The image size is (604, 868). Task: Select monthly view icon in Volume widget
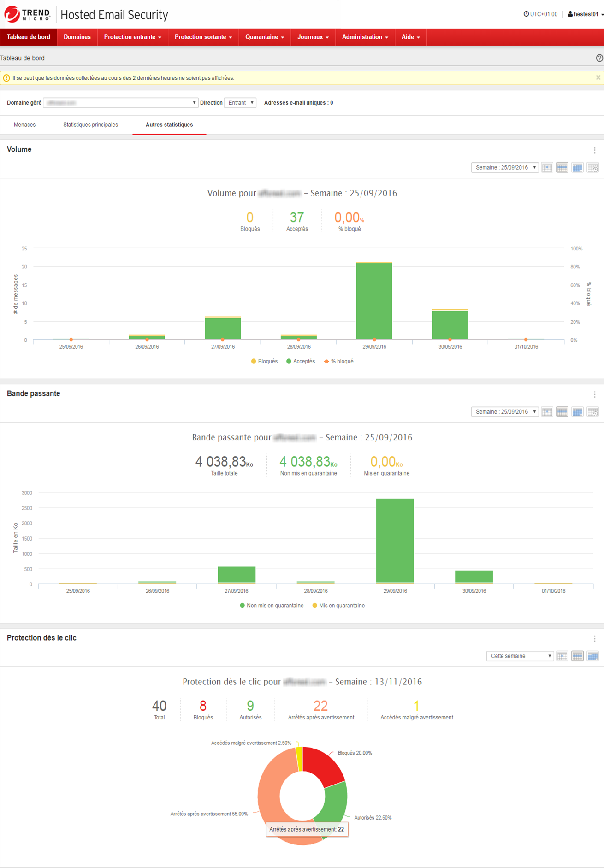point(577,168)
